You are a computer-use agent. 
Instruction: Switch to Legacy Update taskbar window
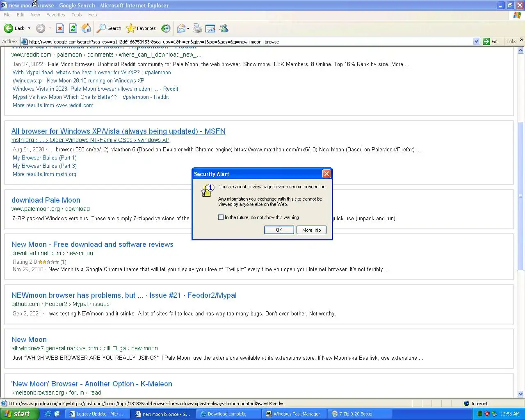[x=97, y=414]
